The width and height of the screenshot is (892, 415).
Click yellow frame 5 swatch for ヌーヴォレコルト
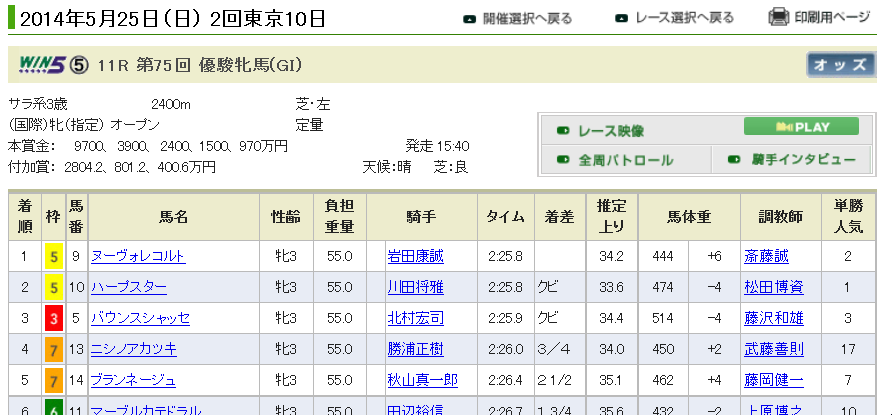pyautogui.click(x=53, y=257)
